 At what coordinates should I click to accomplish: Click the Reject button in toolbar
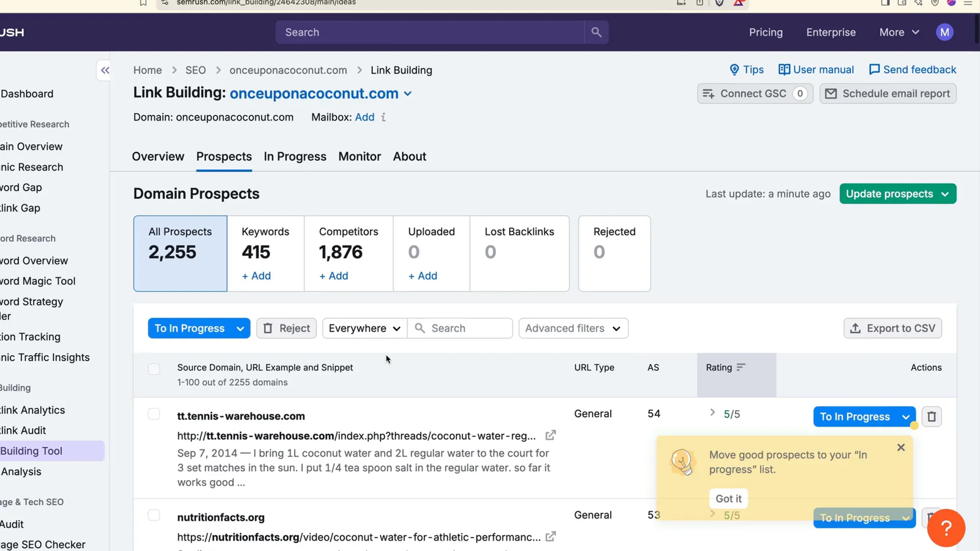pyautogui.click(x=287, y=328)
